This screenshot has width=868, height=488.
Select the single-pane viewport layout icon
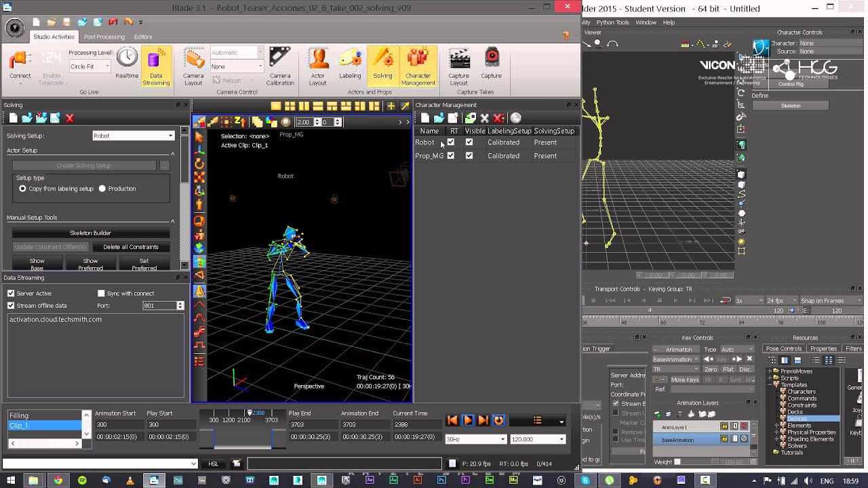tap(275, 106)
